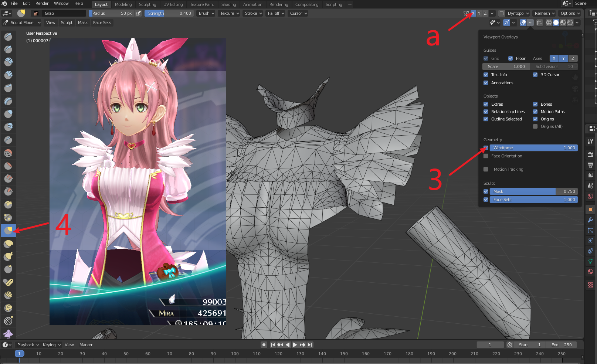Adjust the Wireframe overlay slider
The width and height of the screenshot is (597, 364).
click(x=533, y=148)
